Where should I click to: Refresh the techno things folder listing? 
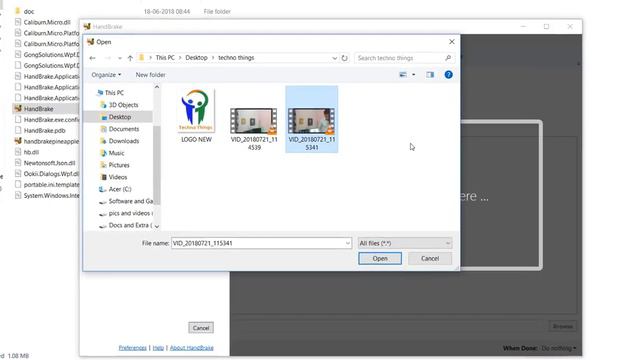344,58
